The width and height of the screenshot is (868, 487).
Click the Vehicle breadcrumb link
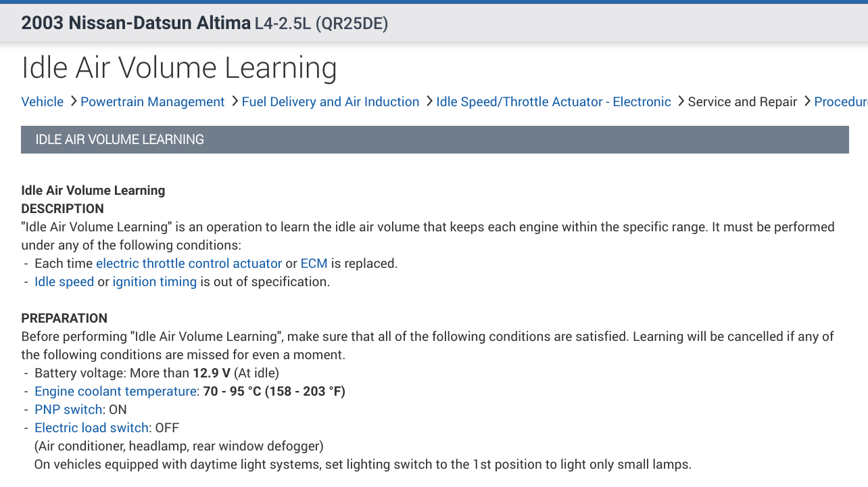pos(42,102)
